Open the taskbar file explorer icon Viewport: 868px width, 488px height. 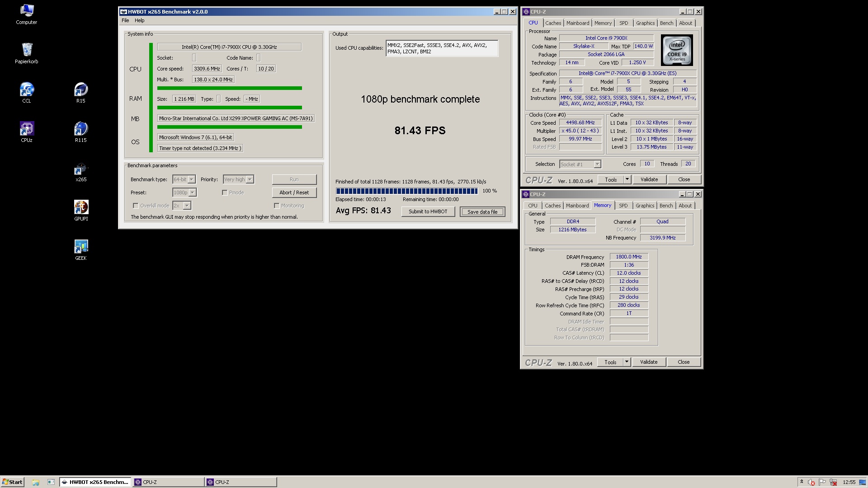click(36, 482)
